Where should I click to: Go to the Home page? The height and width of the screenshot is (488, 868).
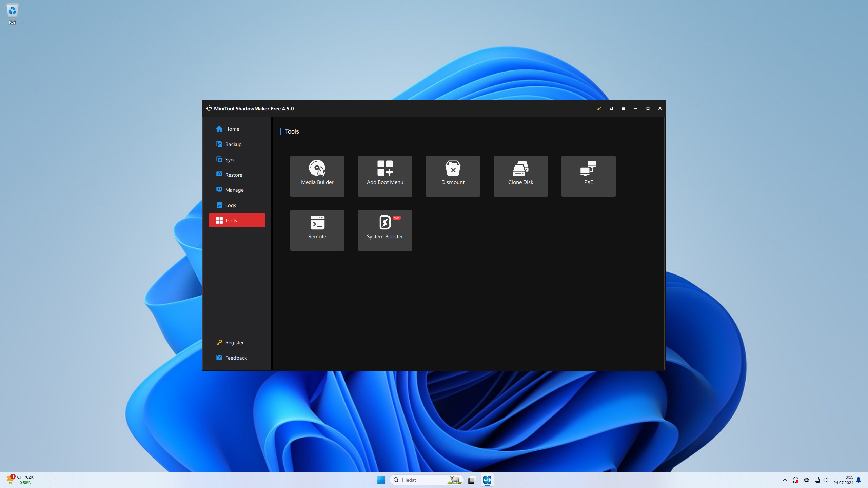(x=232, y=129)
